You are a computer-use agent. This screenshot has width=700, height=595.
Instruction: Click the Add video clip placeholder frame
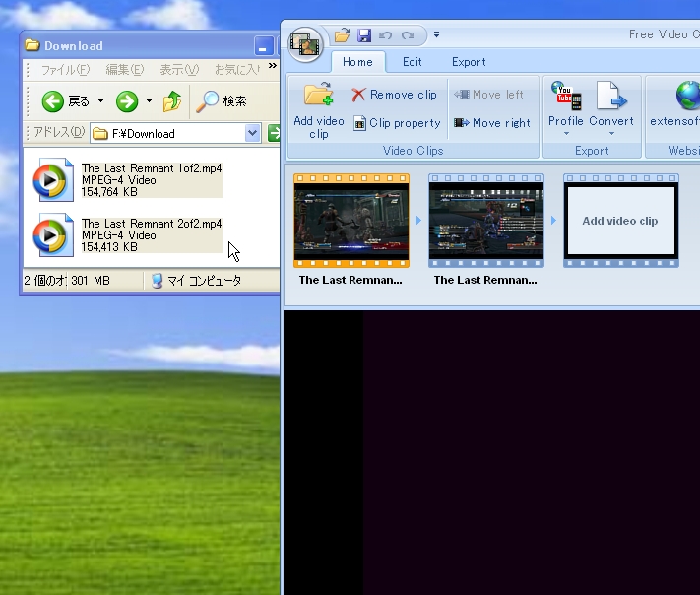(621, 221)
